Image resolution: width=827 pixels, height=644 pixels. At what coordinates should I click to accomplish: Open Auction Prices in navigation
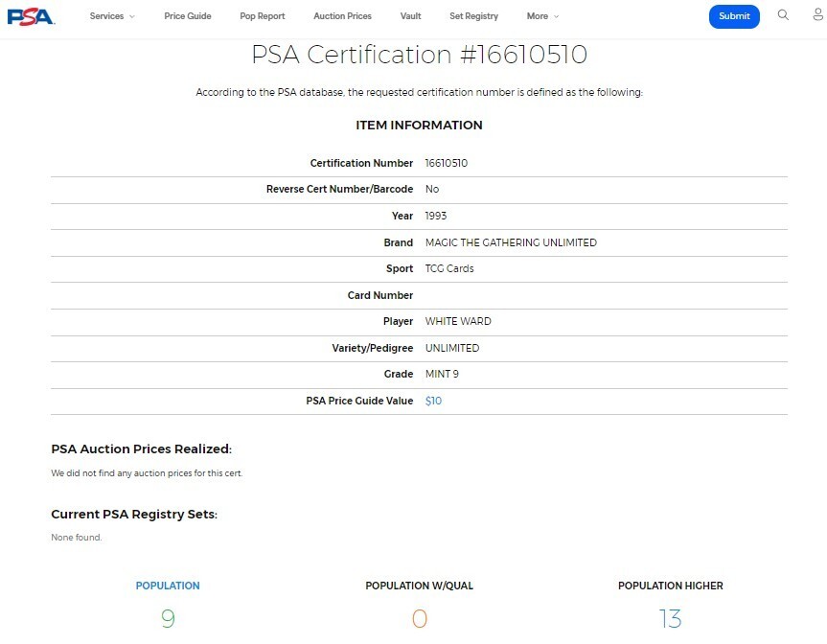342,16
